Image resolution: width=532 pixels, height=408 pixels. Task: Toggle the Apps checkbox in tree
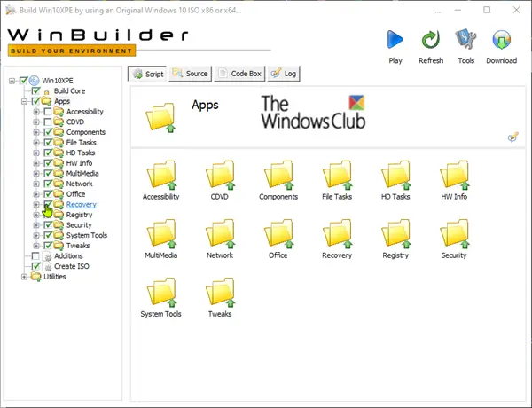(36, 101)
